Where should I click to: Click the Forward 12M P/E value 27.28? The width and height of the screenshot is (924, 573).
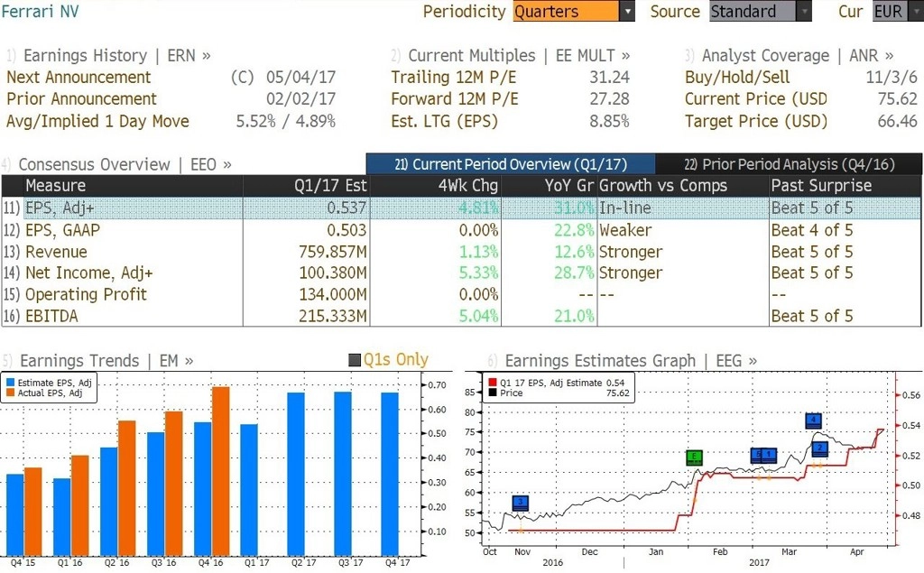click(609, 99)
